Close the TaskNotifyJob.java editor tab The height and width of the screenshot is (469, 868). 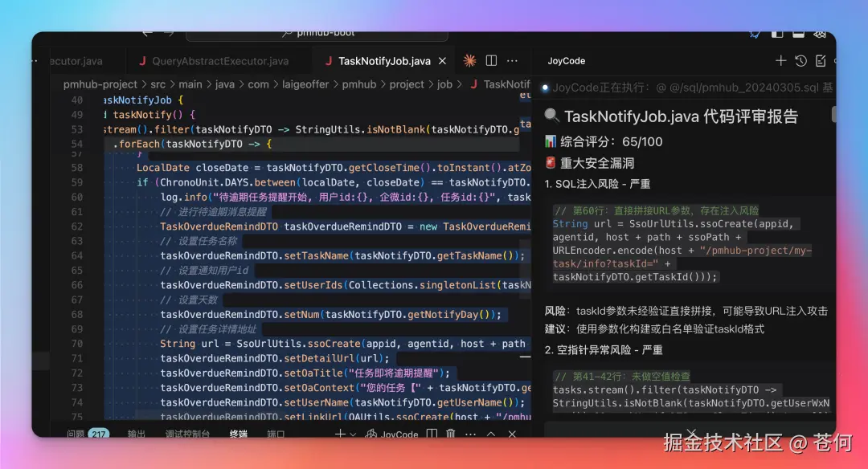click(442, 61)
